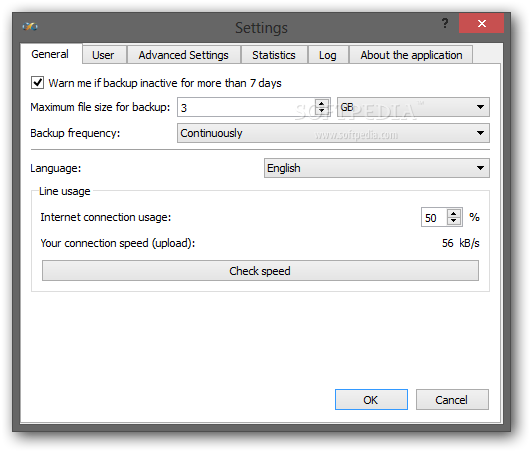Click the application icon in title bar
The height and width of the screenshot is (452, 531).
30,26
